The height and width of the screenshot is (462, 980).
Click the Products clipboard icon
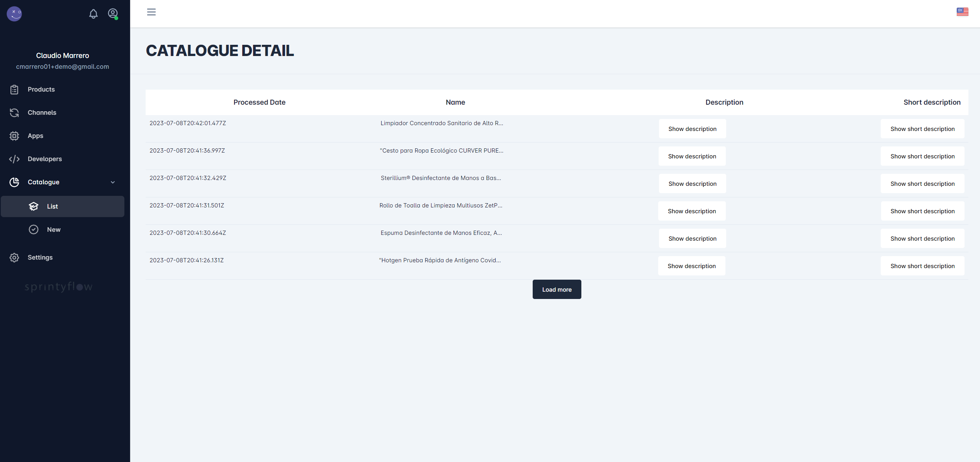(14, 90)
